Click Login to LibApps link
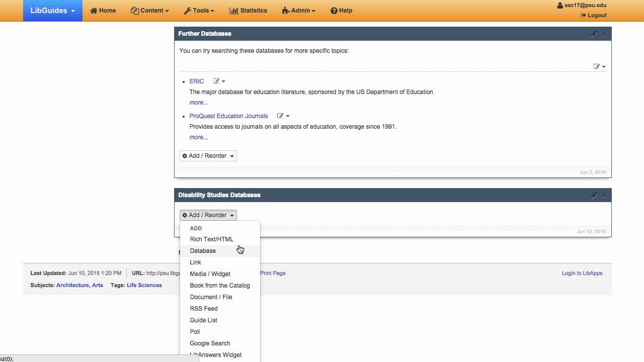Viewport: 644px width, 362px height. [x=582, y=274]
